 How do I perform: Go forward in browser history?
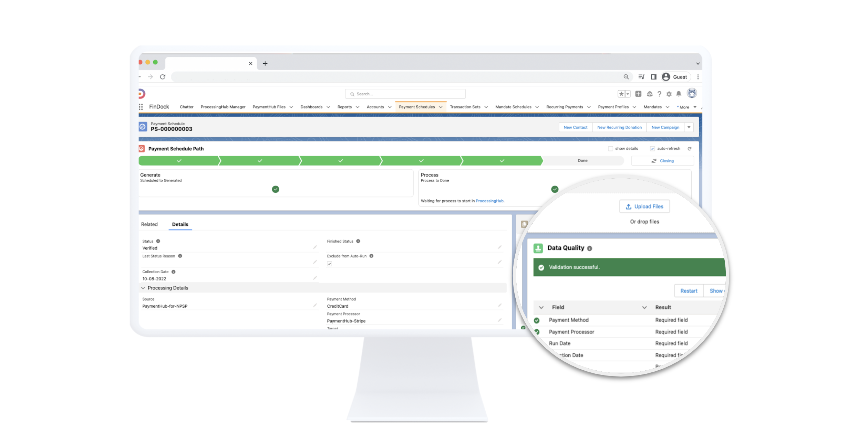coord(150,77)
